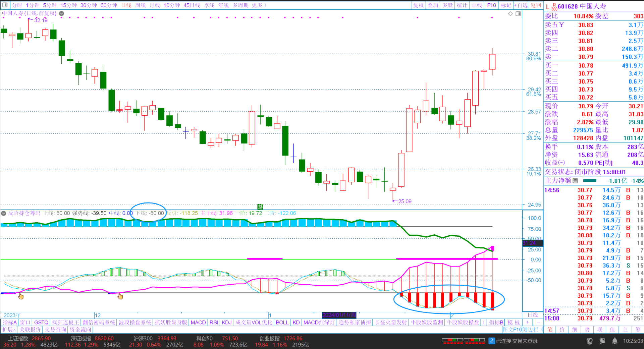Select the 1分钟 period
644x349 pixels.
33,5
